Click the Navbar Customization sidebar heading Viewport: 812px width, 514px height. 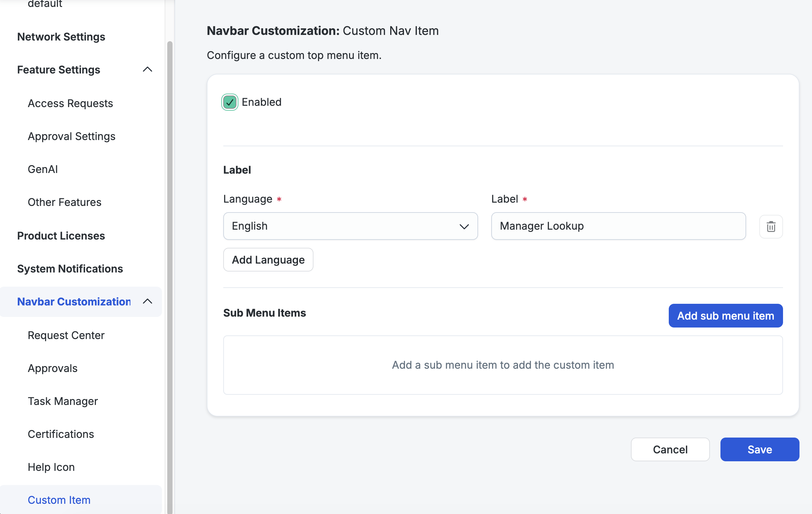coord(74,301)
